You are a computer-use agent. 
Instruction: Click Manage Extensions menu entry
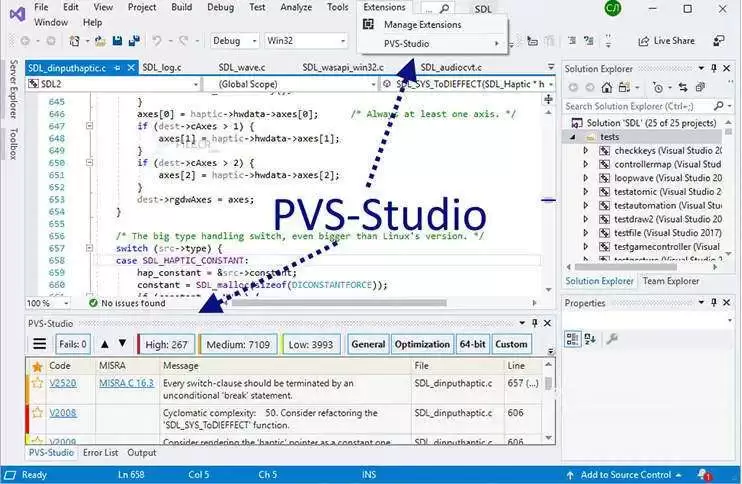(422, 25)
